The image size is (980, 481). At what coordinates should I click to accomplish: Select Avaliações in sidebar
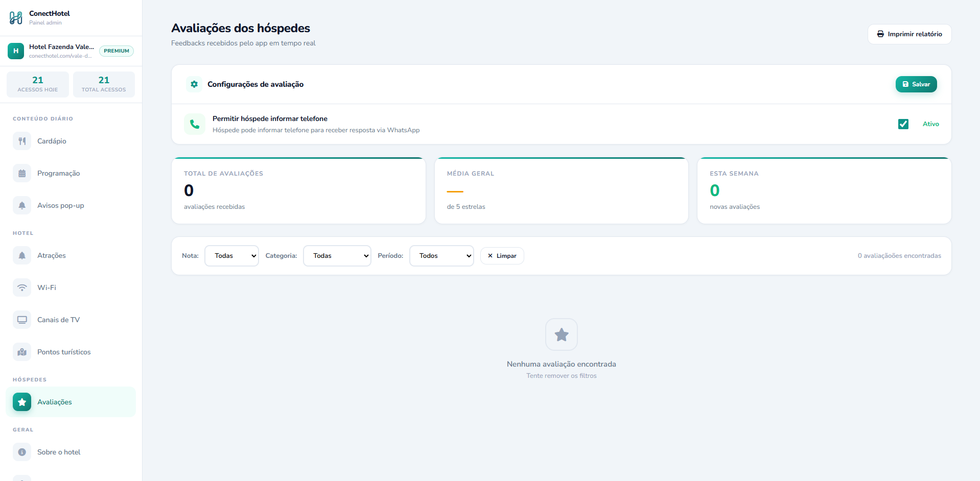(x=71, y=402)
